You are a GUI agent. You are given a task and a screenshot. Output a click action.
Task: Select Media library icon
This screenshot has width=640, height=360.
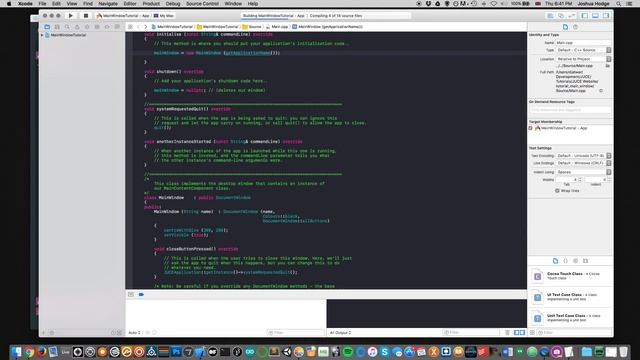click(585, 261)
